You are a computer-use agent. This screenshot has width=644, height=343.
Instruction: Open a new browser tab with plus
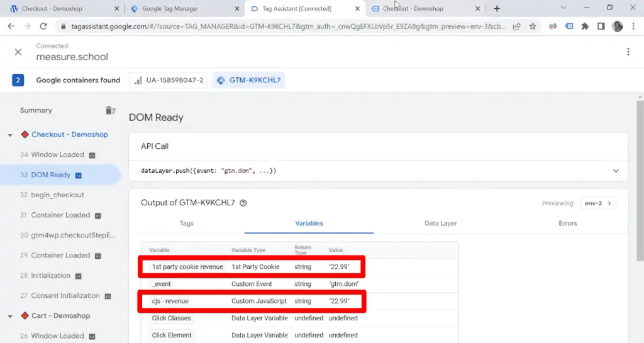pos(497,9)
